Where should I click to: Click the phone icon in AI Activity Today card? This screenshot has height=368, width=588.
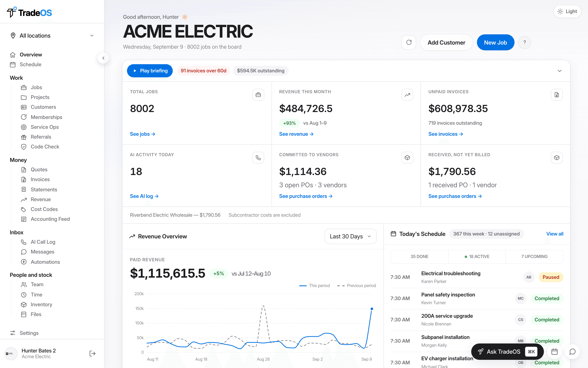click(258, 158)
